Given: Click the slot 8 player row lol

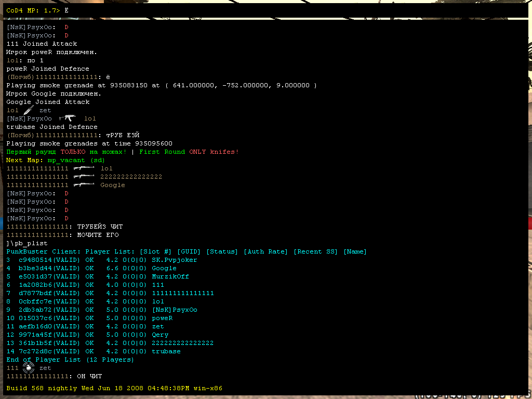Looking at the screenshot, I should (85, 301).
